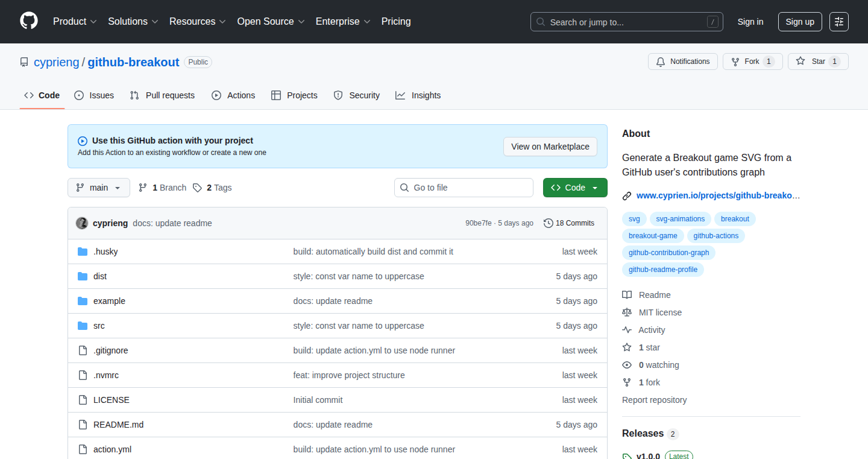Open the main branch selector dropdown

coord(98,188)
